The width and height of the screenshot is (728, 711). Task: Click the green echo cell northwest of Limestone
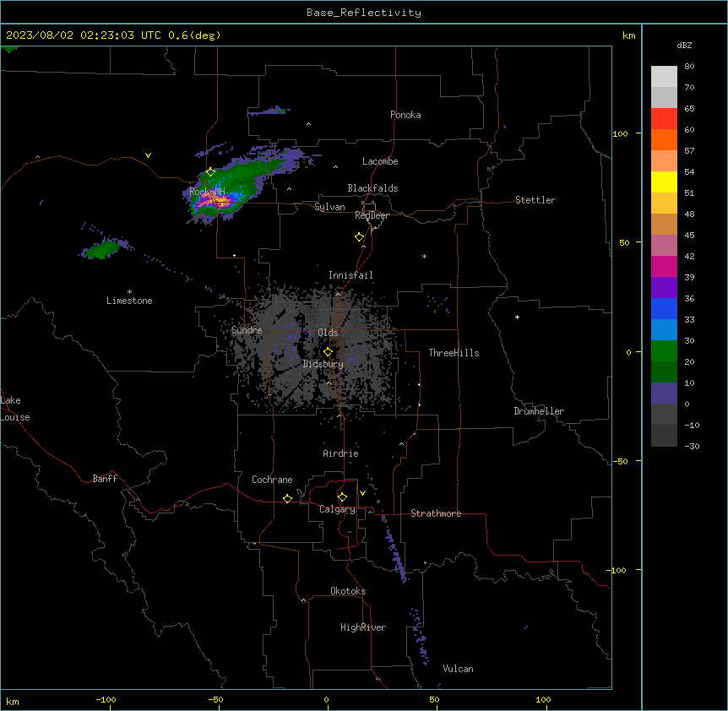[x=103, y=249]
